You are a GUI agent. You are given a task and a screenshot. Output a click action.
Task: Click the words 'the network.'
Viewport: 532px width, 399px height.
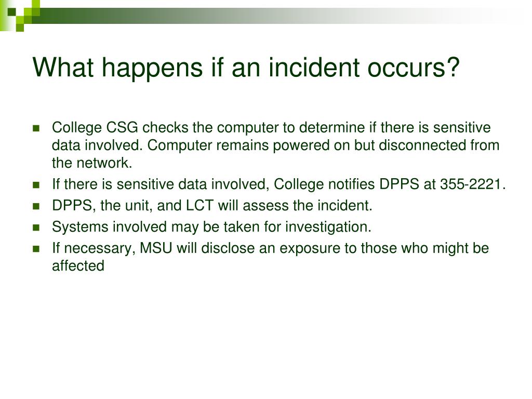(x=92, y=163)
